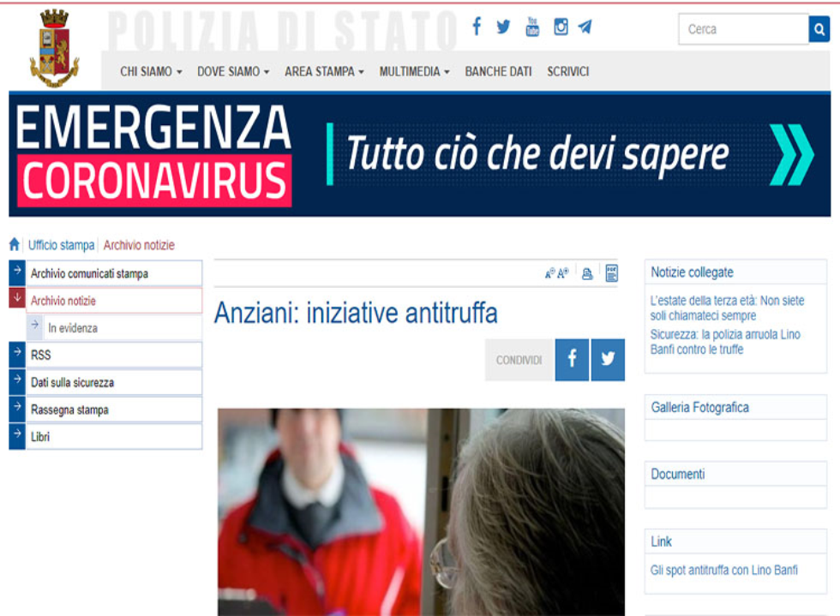Open the Instagram icon in the header
The width and height of the screenshot is (840, 616).
pos(561,27)
